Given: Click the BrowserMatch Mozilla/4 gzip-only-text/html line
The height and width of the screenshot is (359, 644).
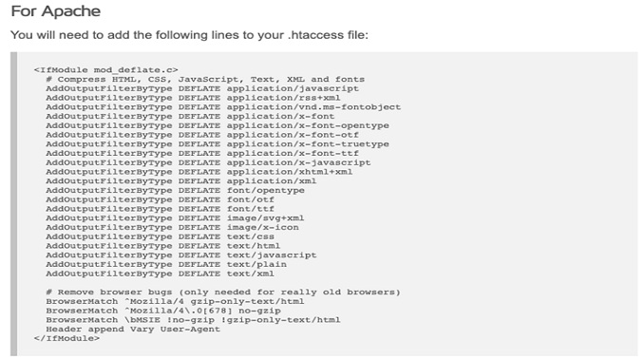Looking at the screenshot, I should (x=176, y=301).
